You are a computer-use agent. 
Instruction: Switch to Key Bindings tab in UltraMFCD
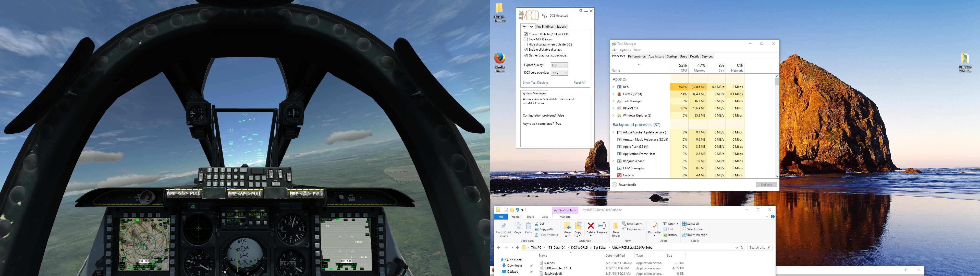(545, 27)
